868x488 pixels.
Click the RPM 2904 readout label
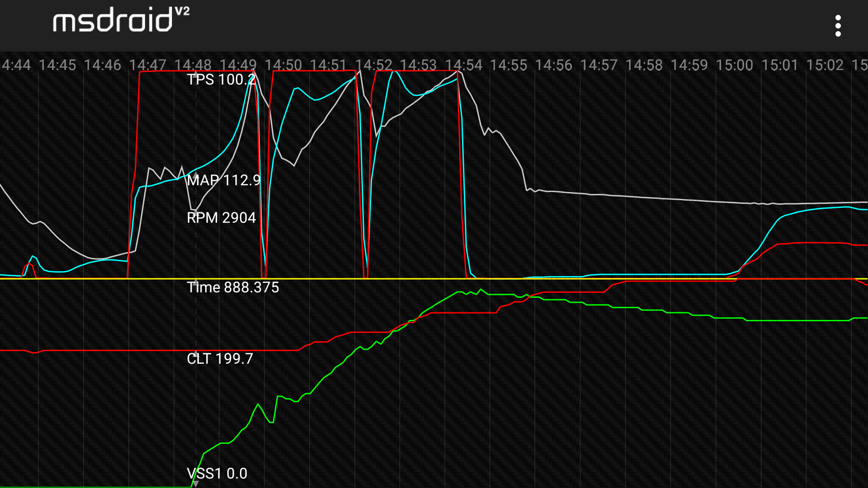(x=222, y=218)
